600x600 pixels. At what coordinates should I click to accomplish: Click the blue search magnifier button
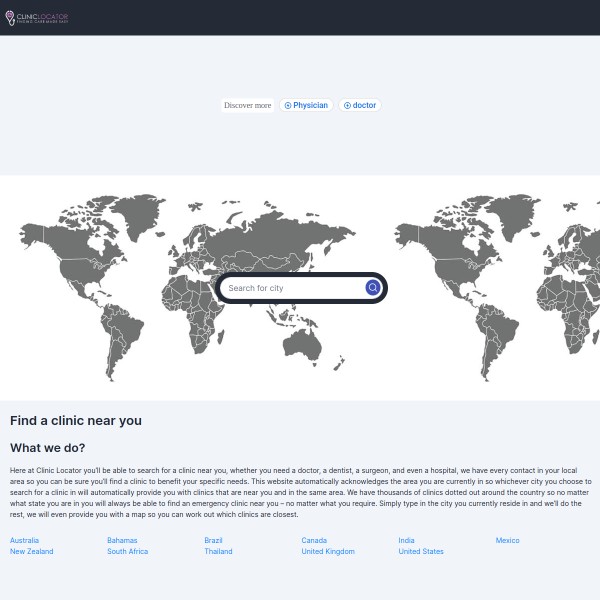[373, 288]
